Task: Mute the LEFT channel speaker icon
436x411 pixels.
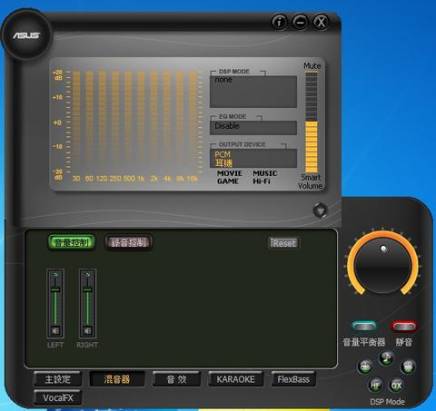Action: tap(55, 330)
